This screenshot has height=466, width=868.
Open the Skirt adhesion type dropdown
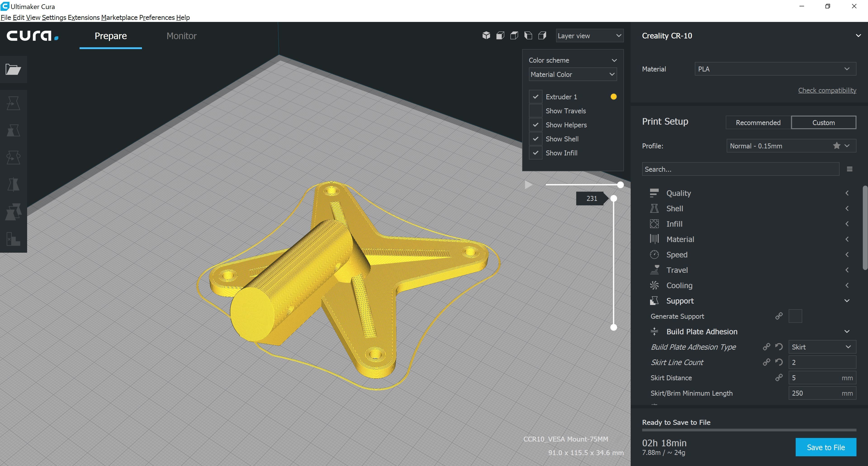tap(822, 347)
